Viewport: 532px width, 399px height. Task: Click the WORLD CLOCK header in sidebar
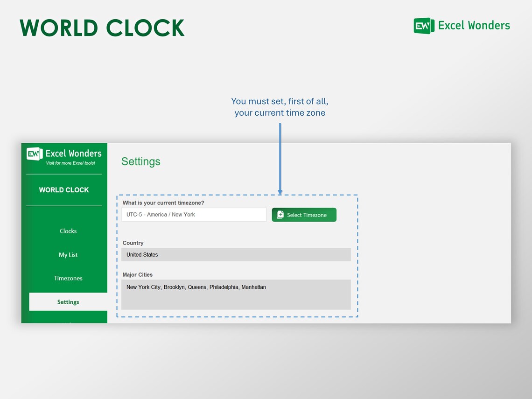[x=64, y=190]
